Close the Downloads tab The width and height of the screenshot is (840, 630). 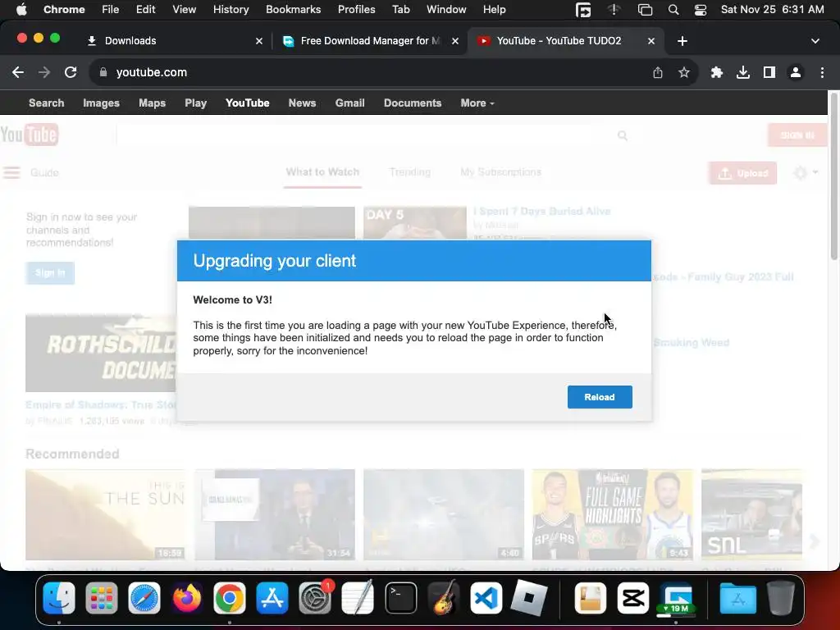259,41
